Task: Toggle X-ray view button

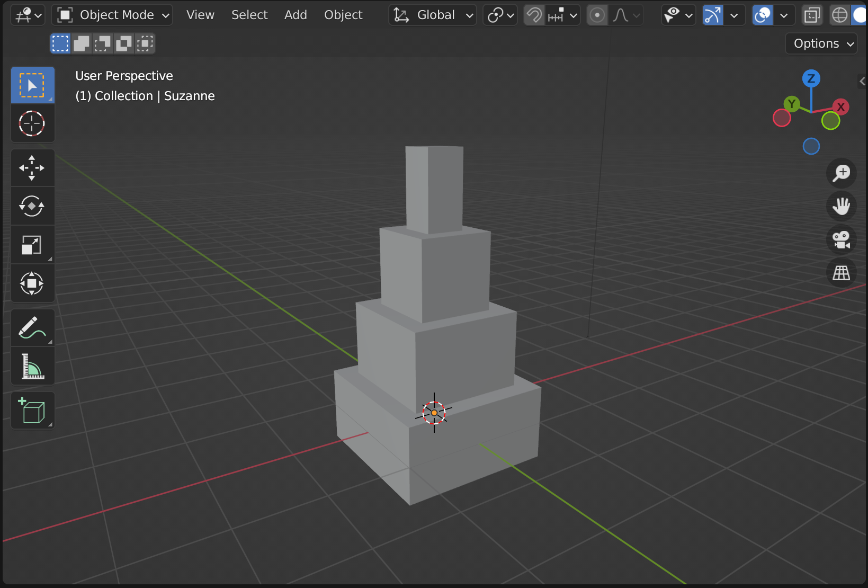Action: point(812,15)
